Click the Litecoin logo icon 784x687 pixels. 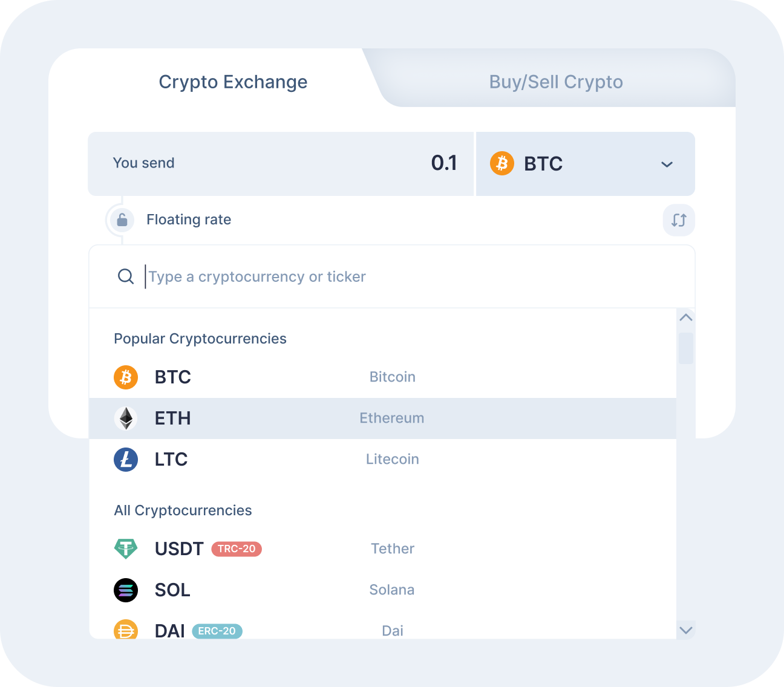pos(126,460)
